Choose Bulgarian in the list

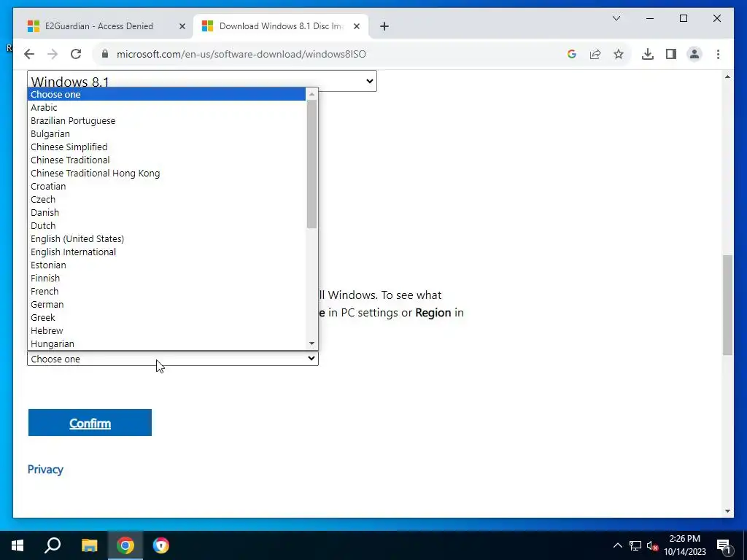(x=167, y=134)
